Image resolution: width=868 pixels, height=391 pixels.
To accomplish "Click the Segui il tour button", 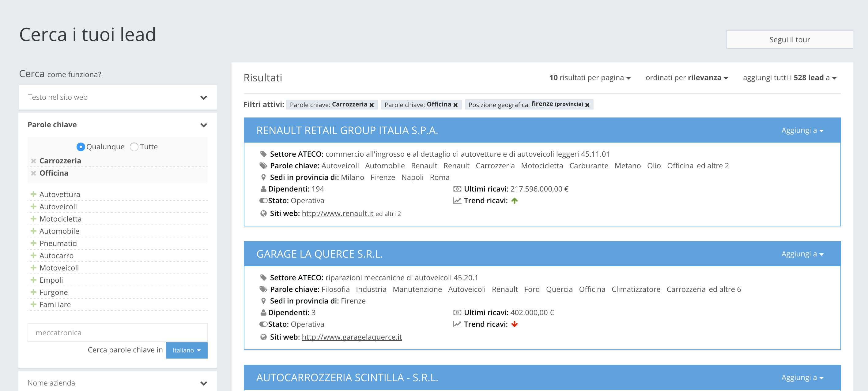I will [789, 39].
